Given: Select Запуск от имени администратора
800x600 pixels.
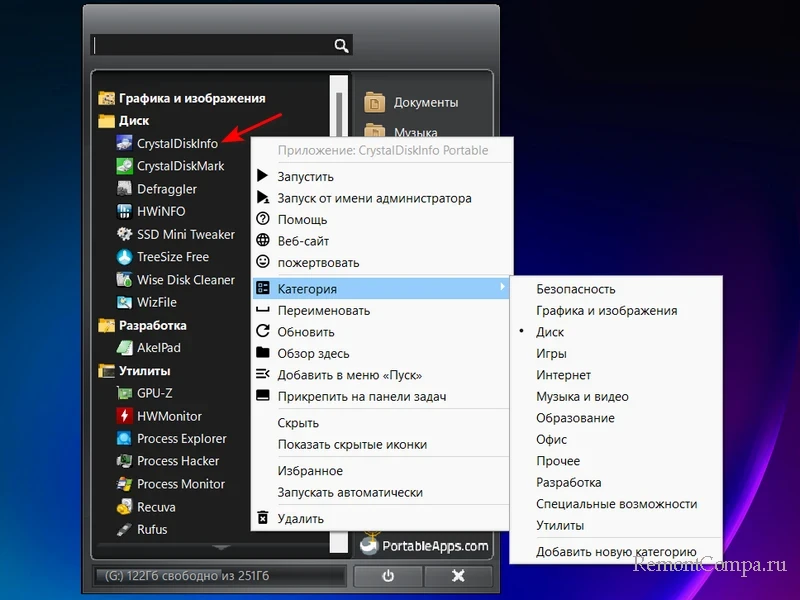Looking at the screenshot, I should [x=374, y=198].
